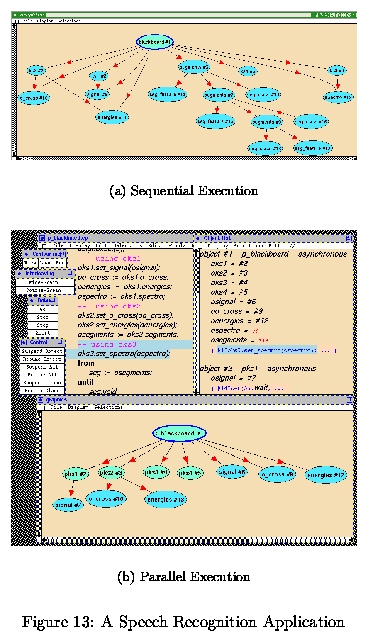Select the energies #12 graph node
The width and height of the screenshot is (377, 637).
[x=326, y=474]
